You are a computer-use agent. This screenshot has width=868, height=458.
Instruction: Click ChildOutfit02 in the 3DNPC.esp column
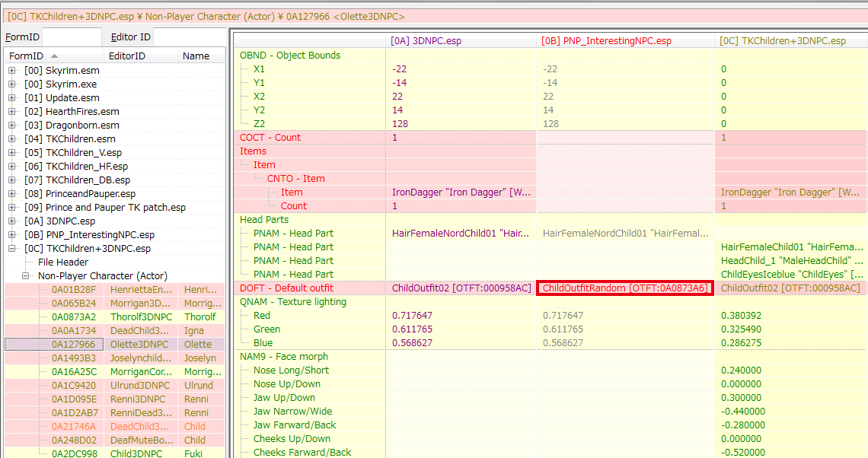point(461,288)
